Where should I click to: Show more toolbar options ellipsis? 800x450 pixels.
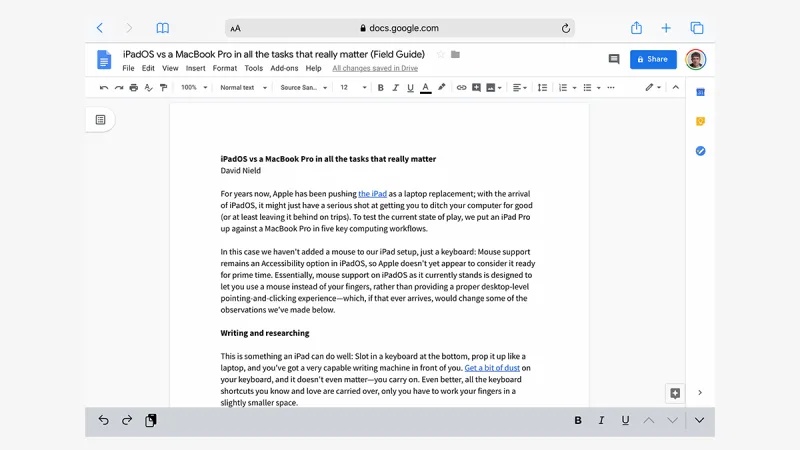click(611, 88)
